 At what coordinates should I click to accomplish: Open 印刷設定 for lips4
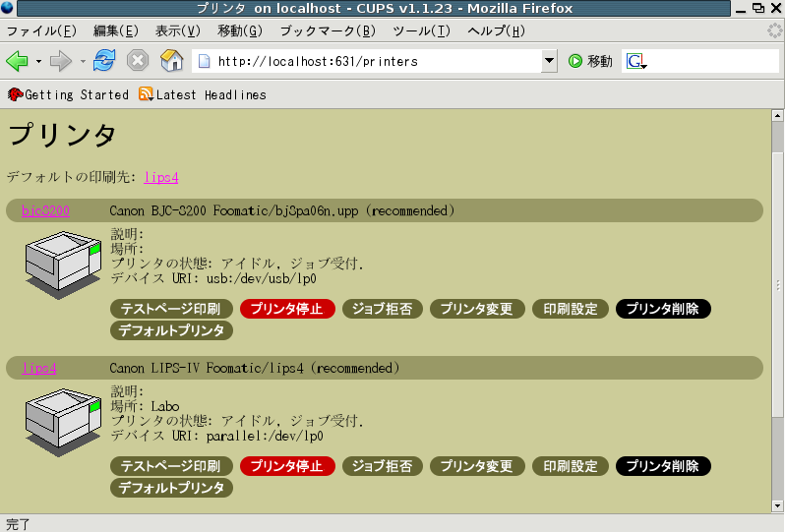pos(571,466)
